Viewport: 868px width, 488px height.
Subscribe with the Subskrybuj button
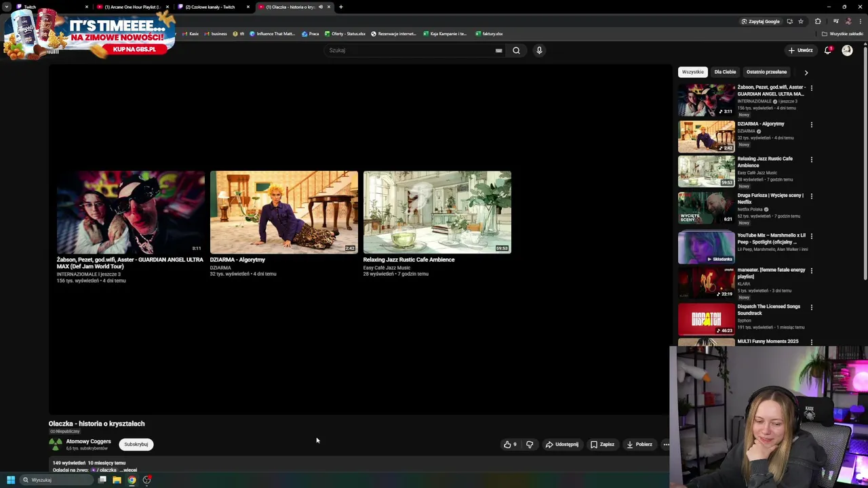136,445
